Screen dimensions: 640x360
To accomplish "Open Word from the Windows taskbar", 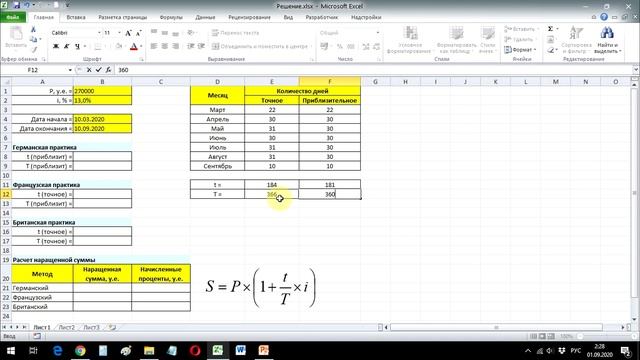I will 240,351.
